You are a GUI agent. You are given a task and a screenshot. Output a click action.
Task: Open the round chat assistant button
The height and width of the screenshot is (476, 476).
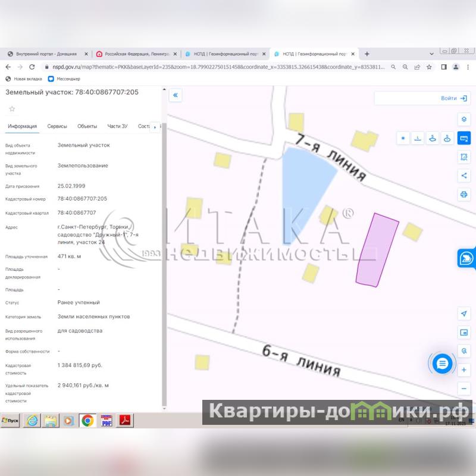pos(442,363)
